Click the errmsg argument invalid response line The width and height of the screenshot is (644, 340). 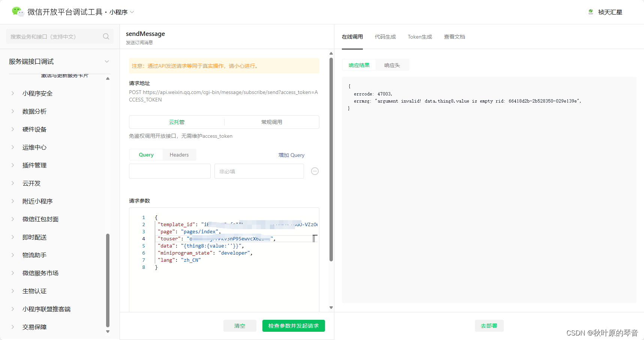467,101
